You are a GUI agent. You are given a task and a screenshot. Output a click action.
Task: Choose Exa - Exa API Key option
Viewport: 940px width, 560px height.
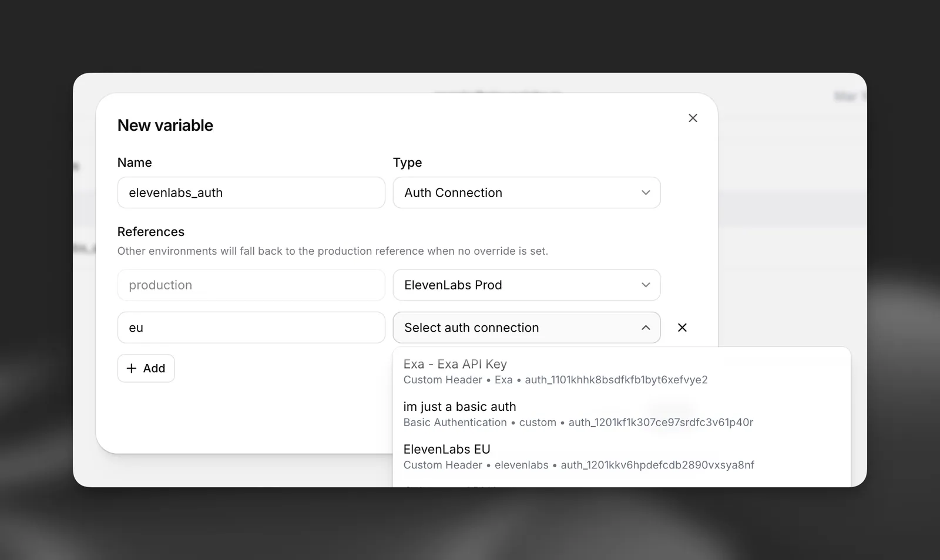[x=622, y=372]
